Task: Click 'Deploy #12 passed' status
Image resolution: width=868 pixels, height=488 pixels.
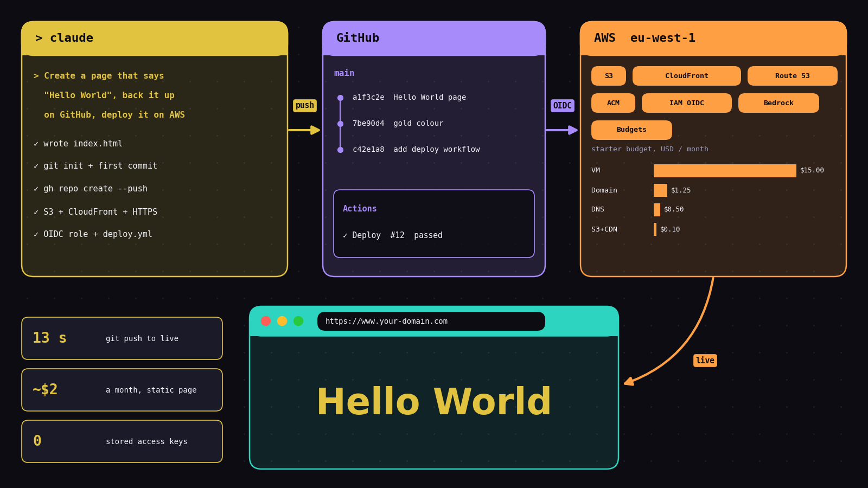Action: pos(393,235)
